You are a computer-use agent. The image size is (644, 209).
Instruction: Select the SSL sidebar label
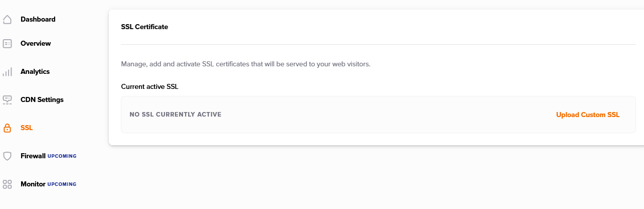pos(27,128)
